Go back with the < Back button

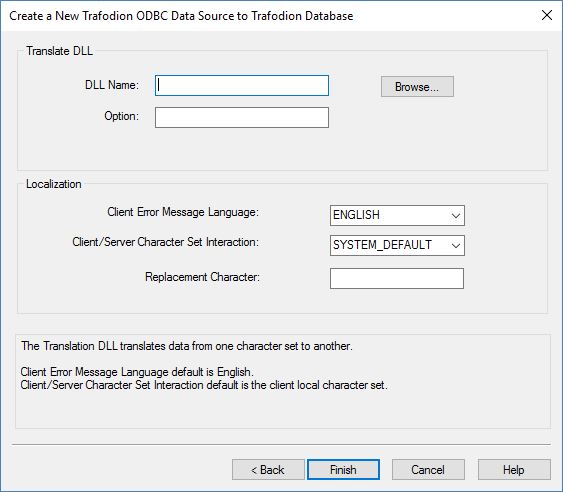click(268, 469)
